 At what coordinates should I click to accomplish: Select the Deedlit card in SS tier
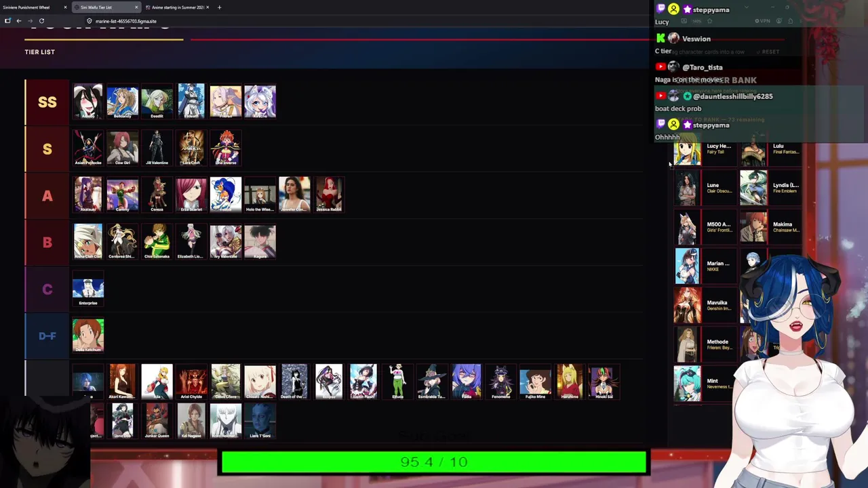point(157,102)
